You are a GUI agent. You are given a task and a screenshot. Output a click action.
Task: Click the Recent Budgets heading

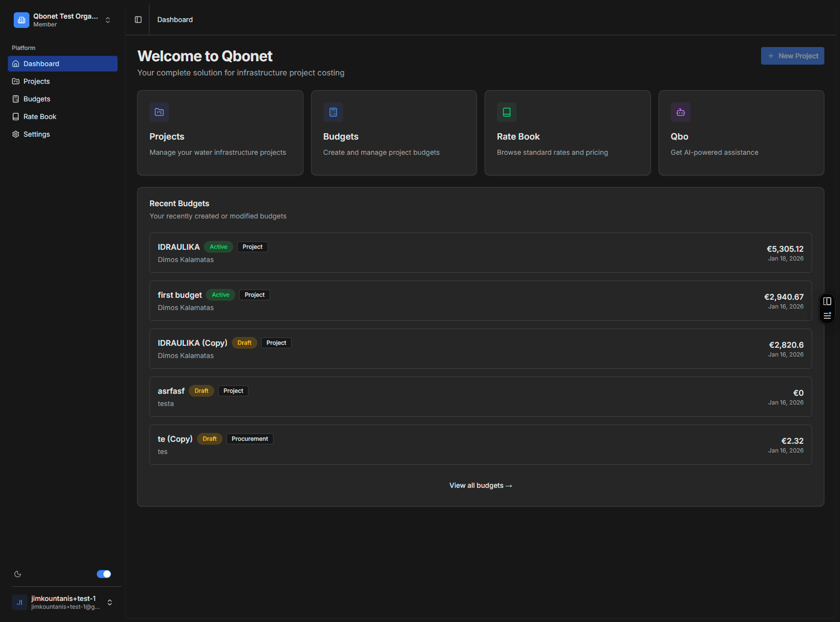coord(179,203)
